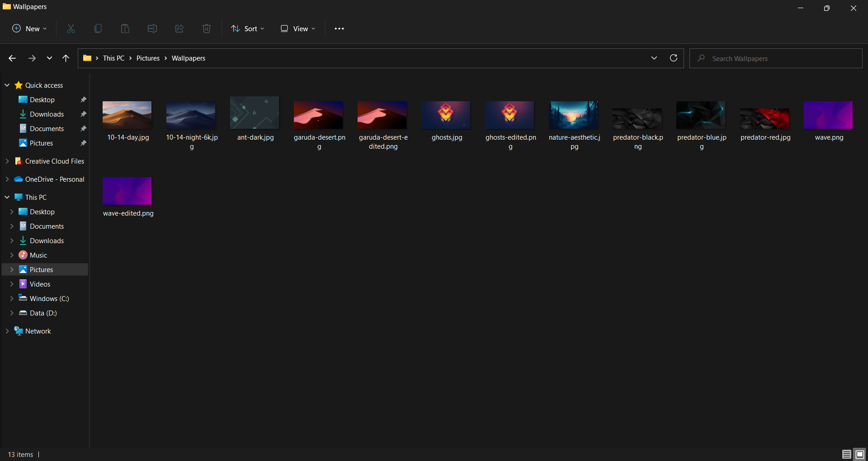Expand OneDrive - Personal node
This screenshot has height=461, width=868.
tap(7, 179)
